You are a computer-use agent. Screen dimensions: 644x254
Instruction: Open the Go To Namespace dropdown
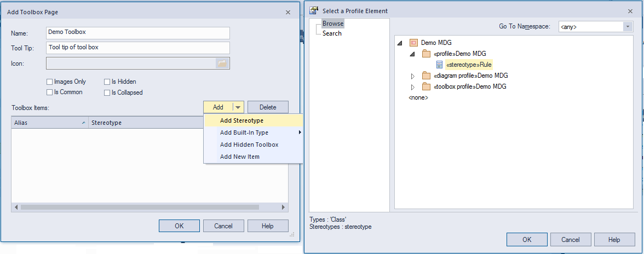pyautogui.click(x=628, y=26)
